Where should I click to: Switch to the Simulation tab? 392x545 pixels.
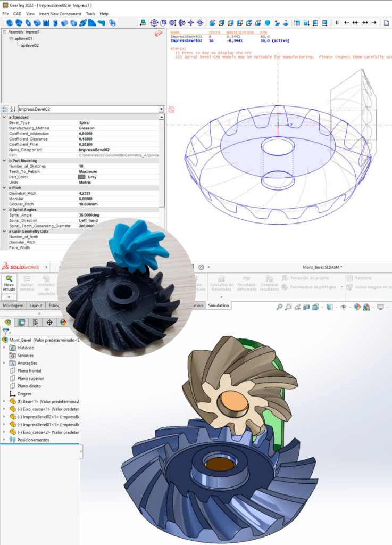tap(218, 305)
